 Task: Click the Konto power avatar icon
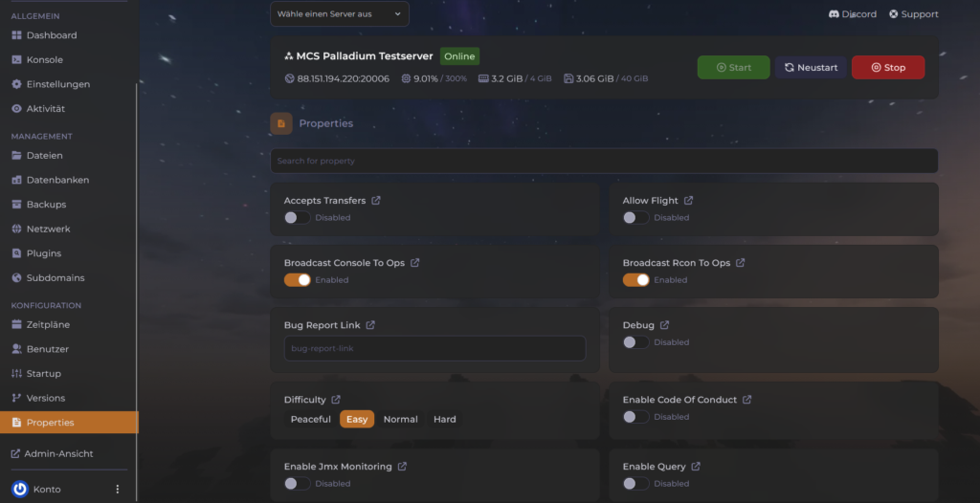click(20, 490)
